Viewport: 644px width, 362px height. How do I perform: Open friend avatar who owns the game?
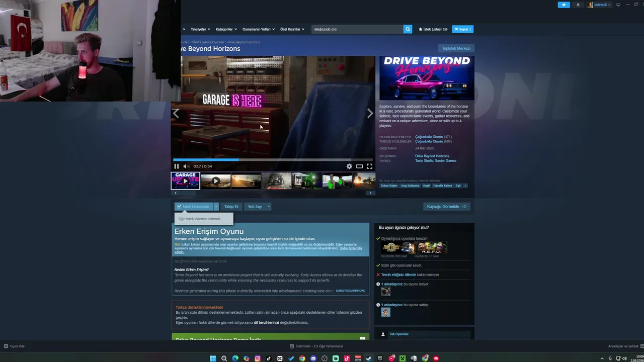385,312
